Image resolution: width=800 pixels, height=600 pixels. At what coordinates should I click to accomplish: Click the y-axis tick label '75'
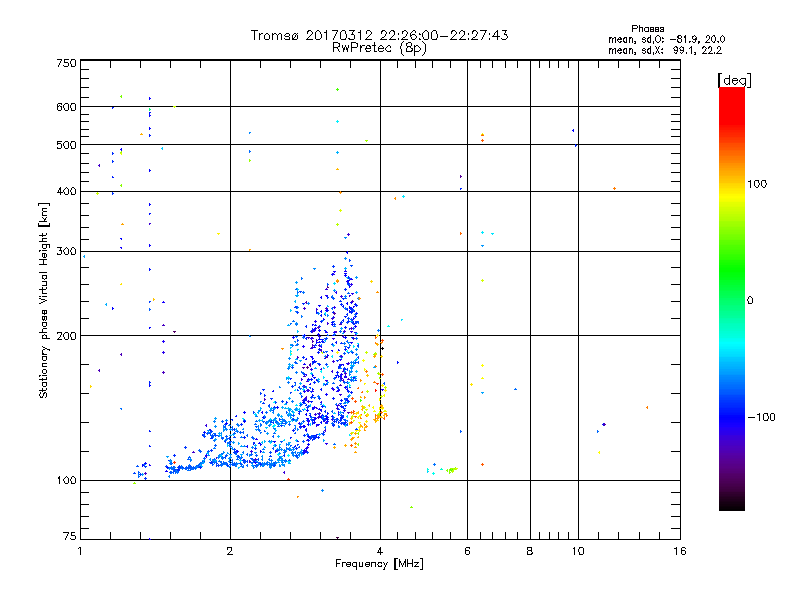point(70,536)
